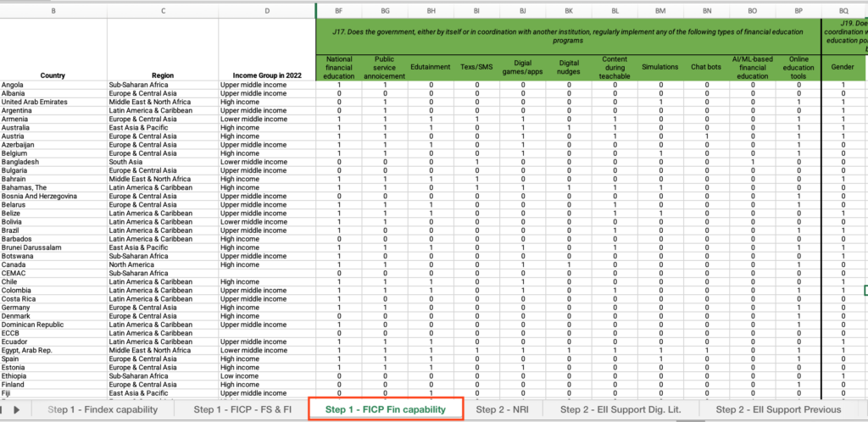Click the 'Income Group in 2022' header

pos(267,49)
